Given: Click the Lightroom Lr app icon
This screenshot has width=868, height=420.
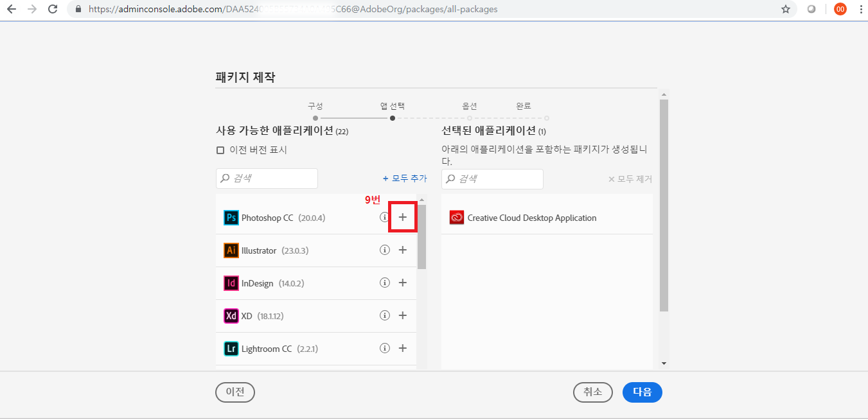Looking at the screenshot, I should coord(231,349).
